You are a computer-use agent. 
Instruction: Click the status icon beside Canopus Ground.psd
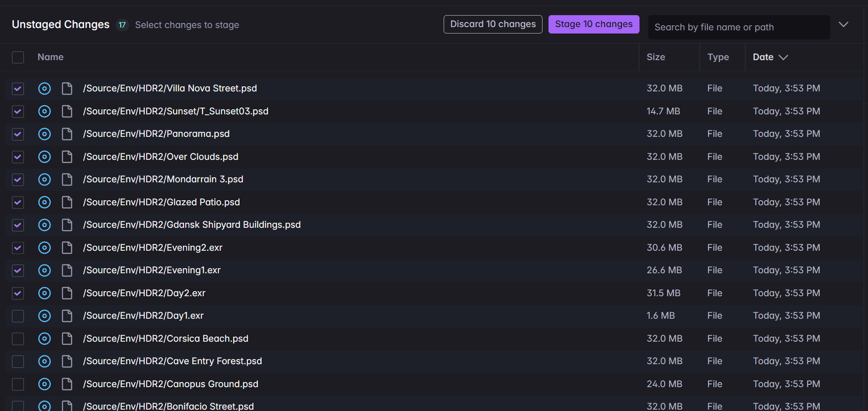click(45, 384)
